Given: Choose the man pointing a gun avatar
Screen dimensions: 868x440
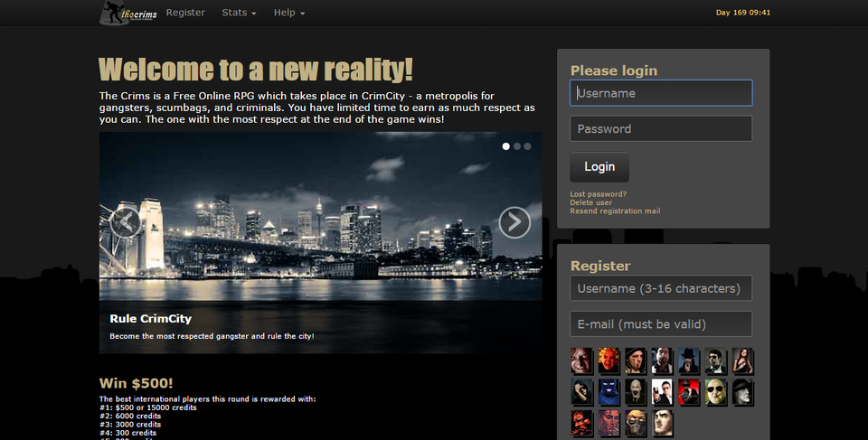Looking at the screenshot, I should coord(663,392).
